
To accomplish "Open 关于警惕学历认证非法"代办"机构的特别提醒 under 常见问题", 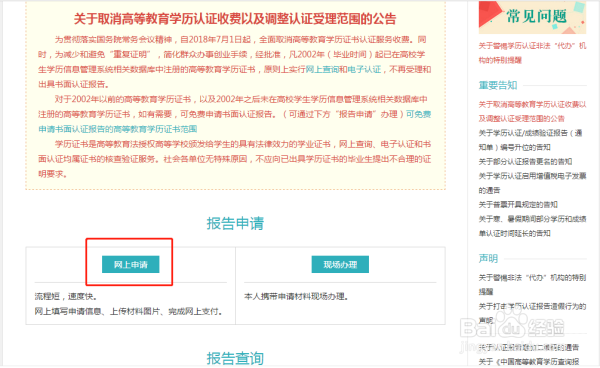I will [532, 53].
